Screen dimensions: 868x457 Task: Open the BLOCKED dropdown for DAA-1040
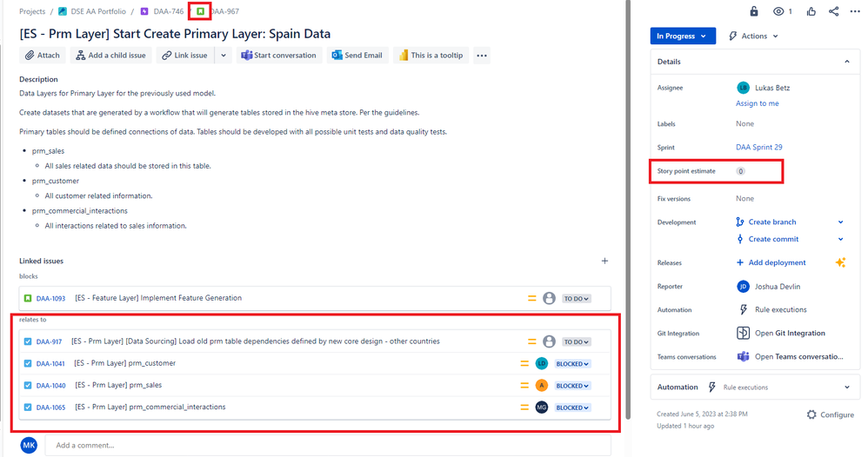572,386
